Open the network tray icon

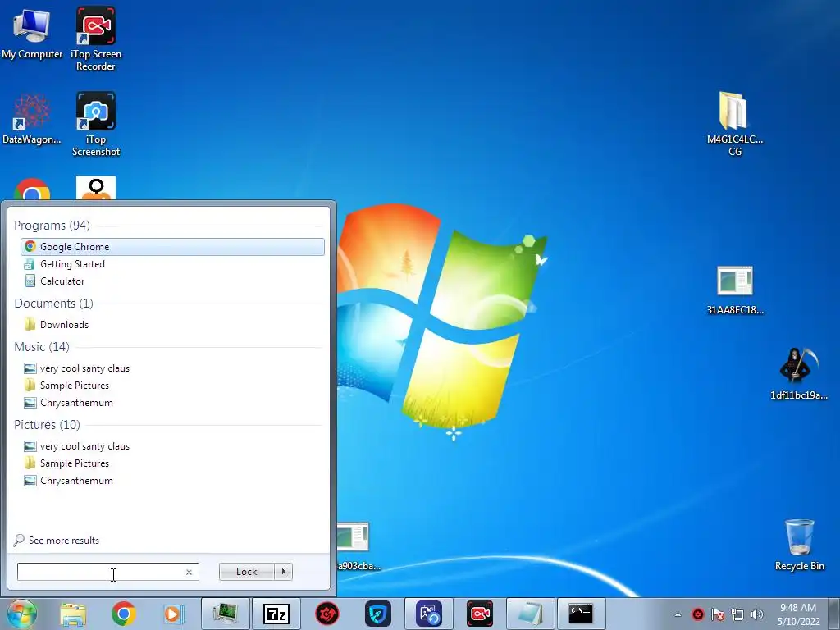pos(737,614)
